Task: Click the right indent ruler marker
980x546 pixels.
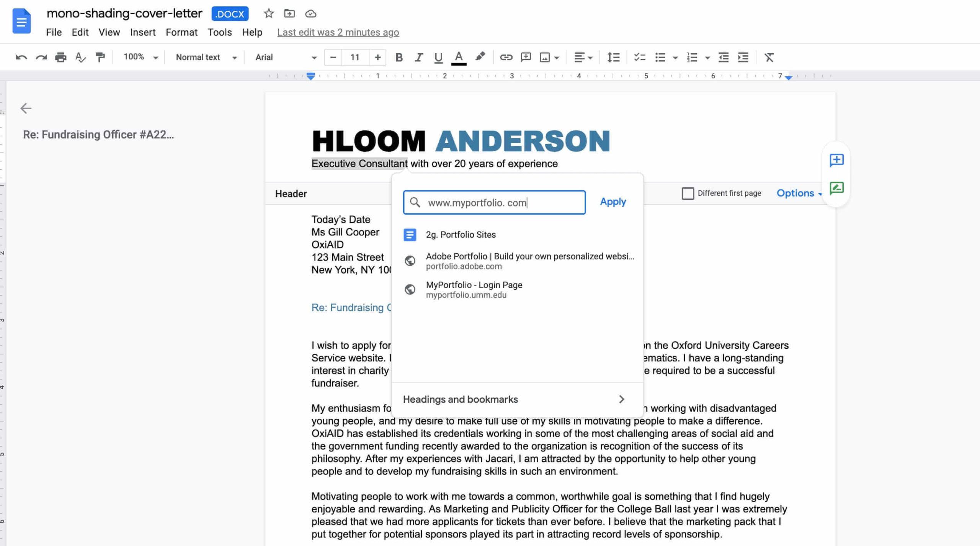Action: 788,77
